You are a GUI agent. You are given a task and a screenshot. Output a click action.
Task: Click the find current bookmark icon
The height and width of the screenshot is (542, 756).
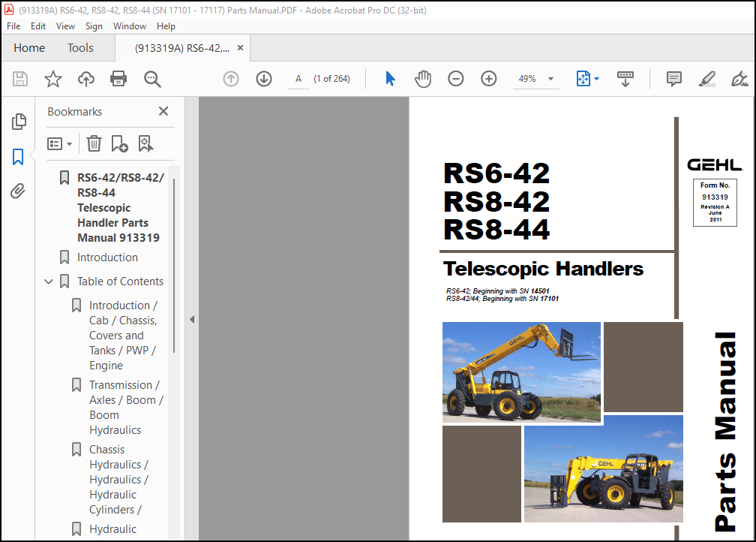coord(145,144)
